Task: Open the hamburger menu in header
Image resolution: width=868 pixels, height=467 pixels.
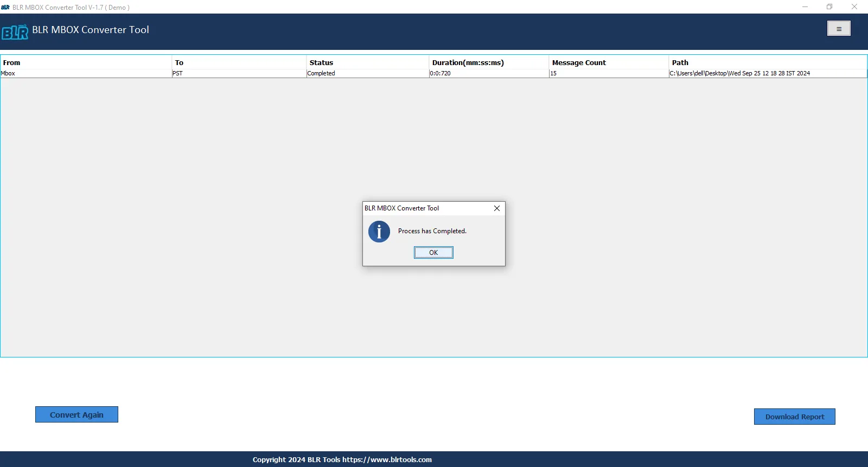Action: pos(839,29)
